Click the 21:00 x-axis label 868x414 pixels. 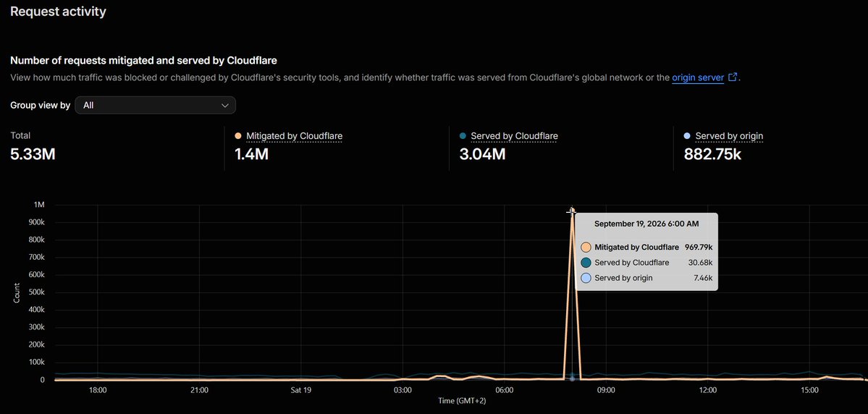pyautogui.click(x=199, y=390)
